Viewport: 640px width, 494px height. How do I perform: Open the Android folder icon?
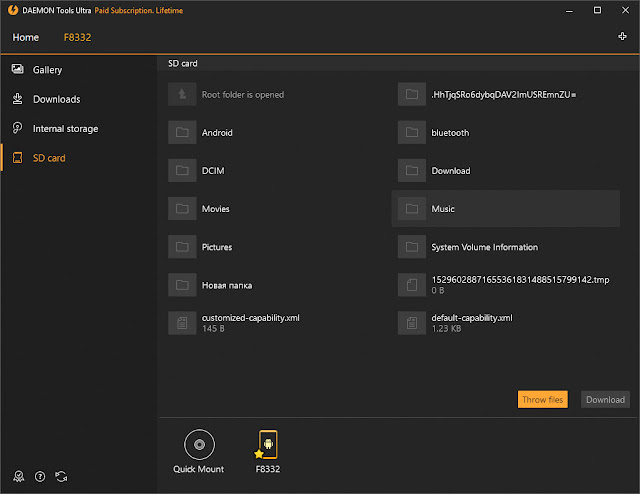[x=182, y=132]
